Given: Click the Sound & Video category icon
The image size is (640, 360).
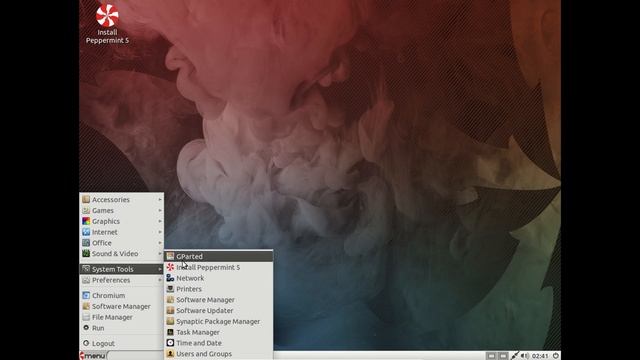Looking at the screenshot, I should (86, 253).
